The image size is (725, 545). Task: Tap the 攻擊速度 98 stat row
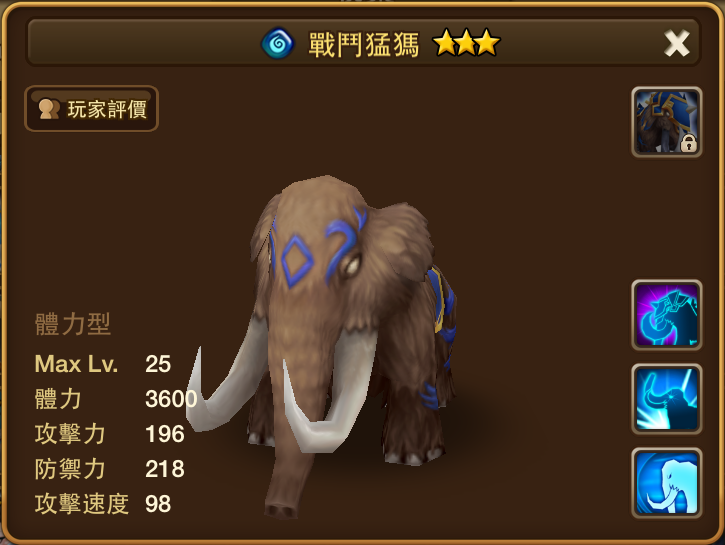click(103, 504)
